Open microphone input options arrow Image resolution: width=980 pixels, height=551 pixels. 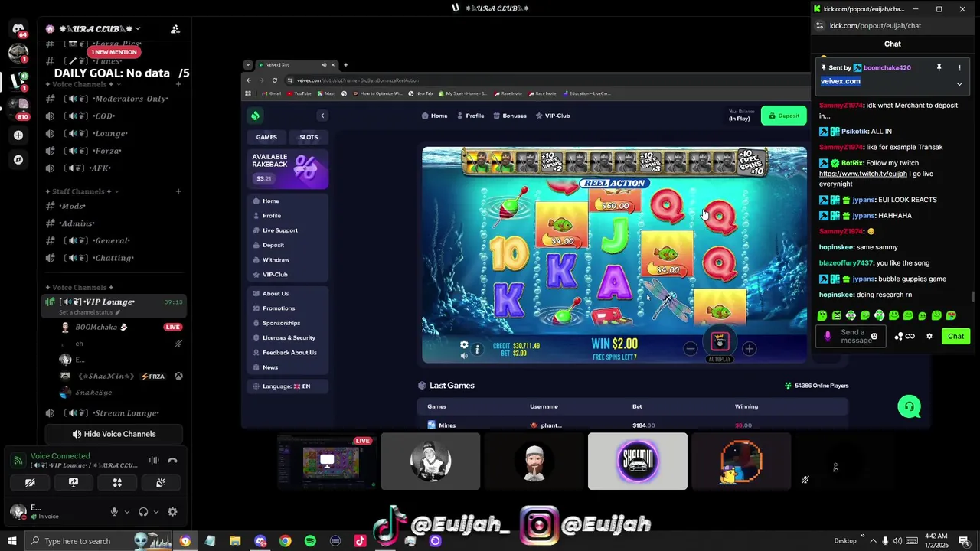pos(127,512)
